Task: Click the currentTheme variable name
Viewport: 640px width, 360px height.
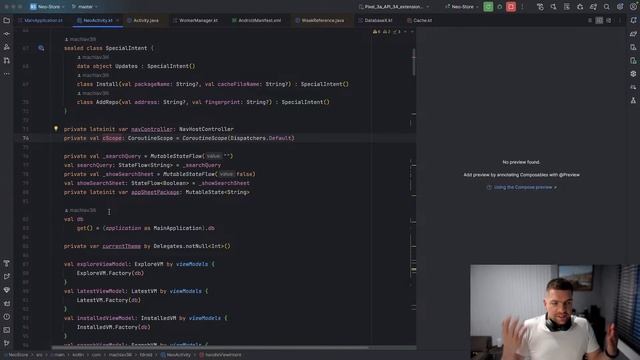Action: click(x=121, y=246)
